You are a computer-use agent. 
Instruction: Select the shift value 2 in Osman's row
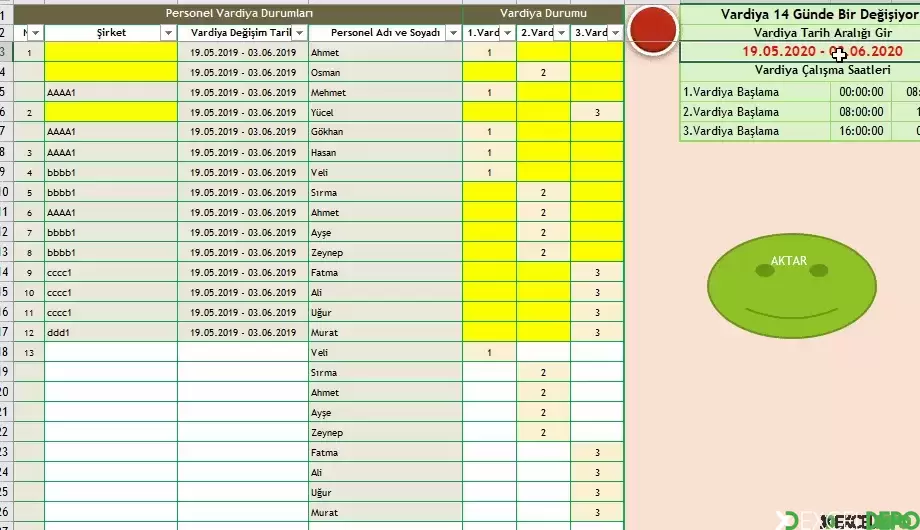[x=543, y=73]
